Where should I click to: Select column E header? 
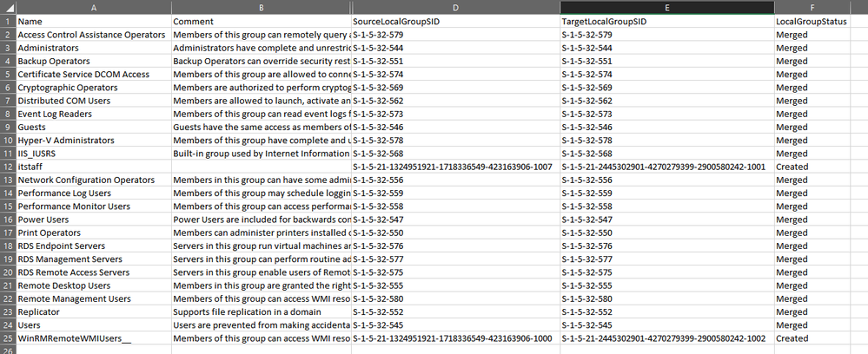tap(667, 7)
